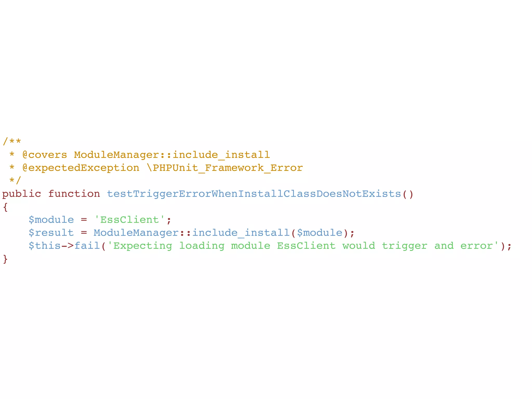This screenshot has height=399, width=532.
Task: Click the closing curly brace
Action: click(x=5, y=259)
